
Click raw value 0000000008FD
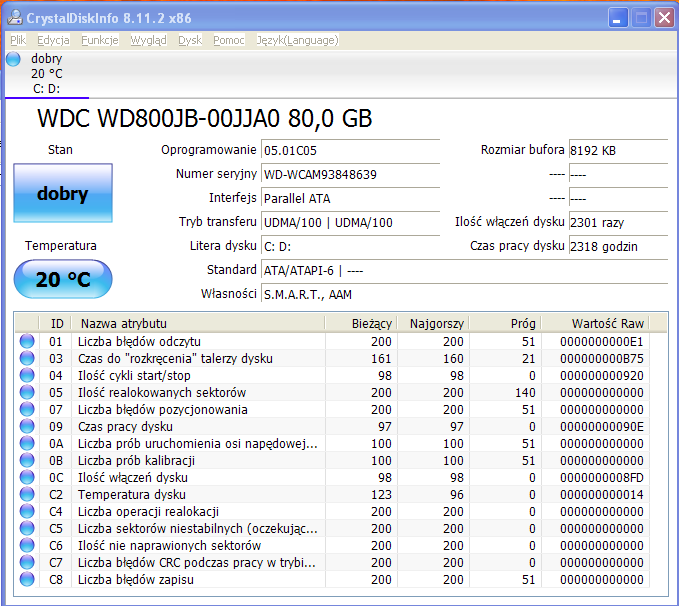click(601, 478)
